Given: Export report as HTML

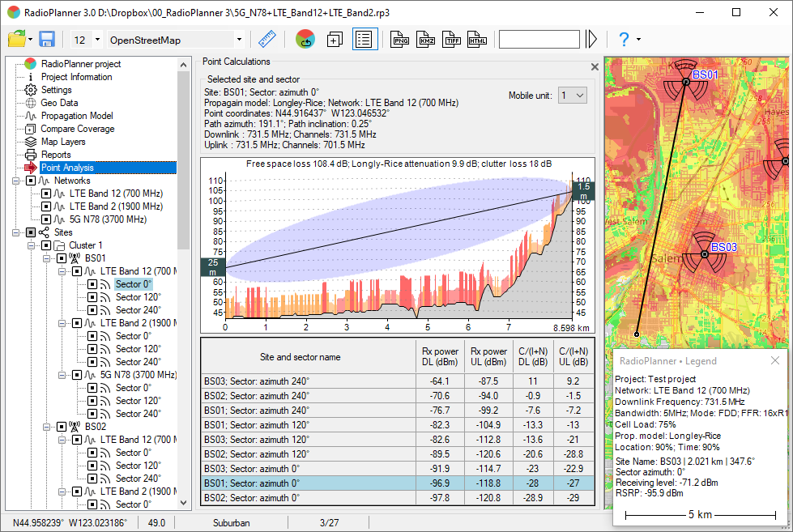Looking at the screenshot, I should pyautogui.click(x=478, y=40).
